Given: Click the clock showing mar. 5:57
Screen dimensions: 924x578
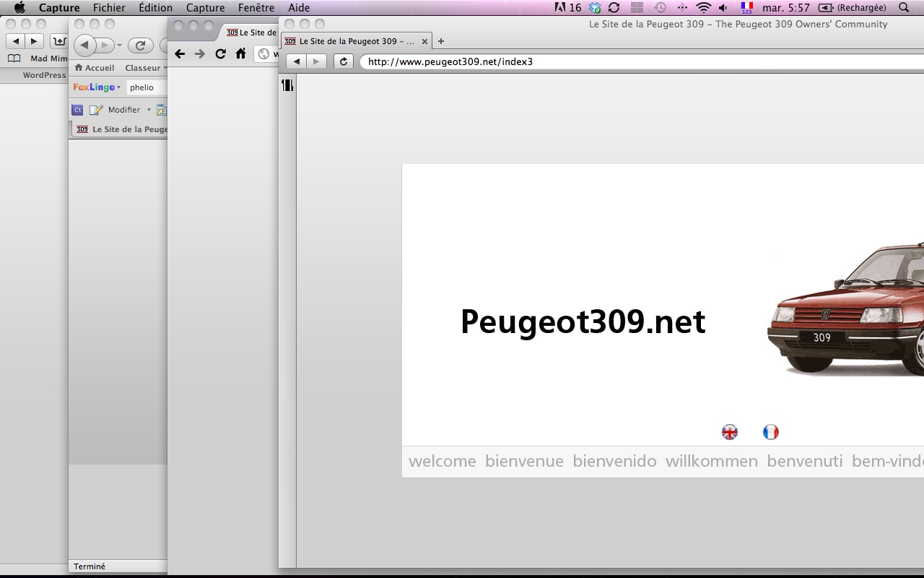Looking at the screenshot, I should 786,8.
